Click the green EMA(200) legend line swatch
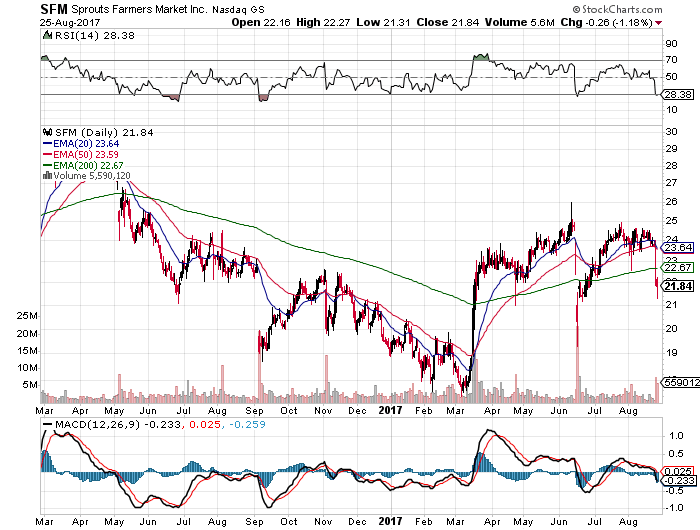 click(x=47, y=165)
